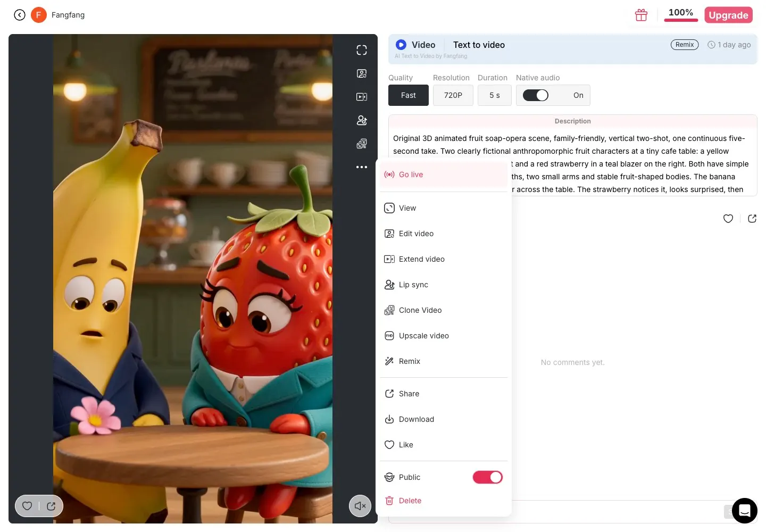Click the Clone Video icon in video sidebar
Image resolution: width=766 pixels, height=532 pixels.
[x=362, y=144]
